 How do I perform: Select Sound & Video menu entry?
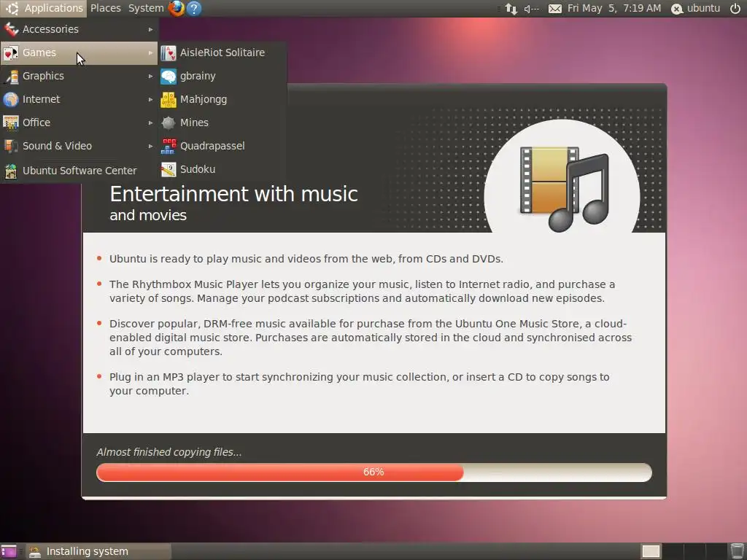point(79,146)
